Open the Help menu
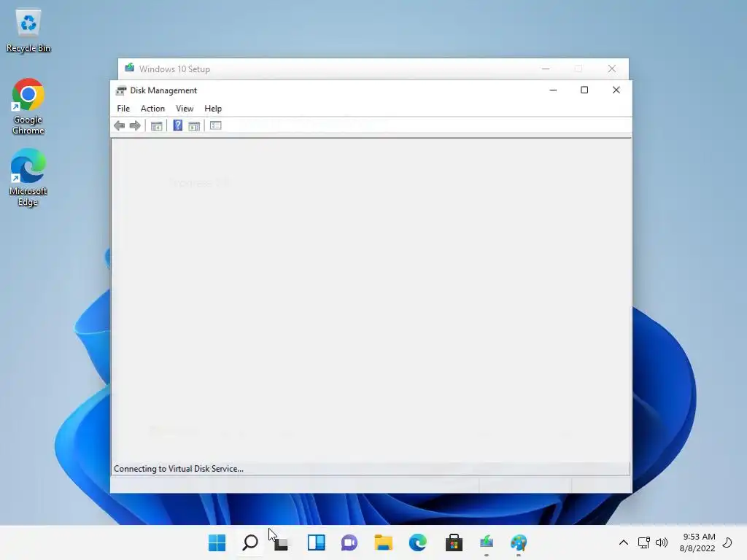The width and height of the screenshot is (747, 560). (213, 109)
